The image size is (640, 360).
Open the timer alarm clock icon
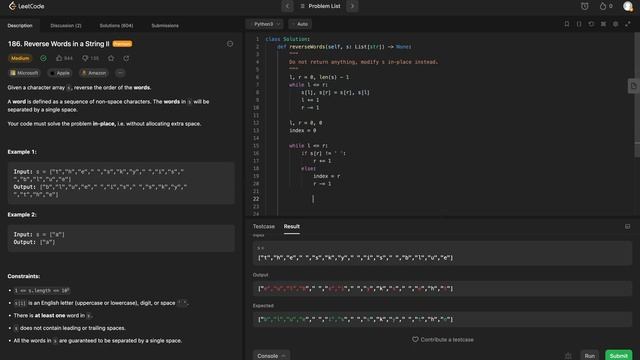click(584, 6)
